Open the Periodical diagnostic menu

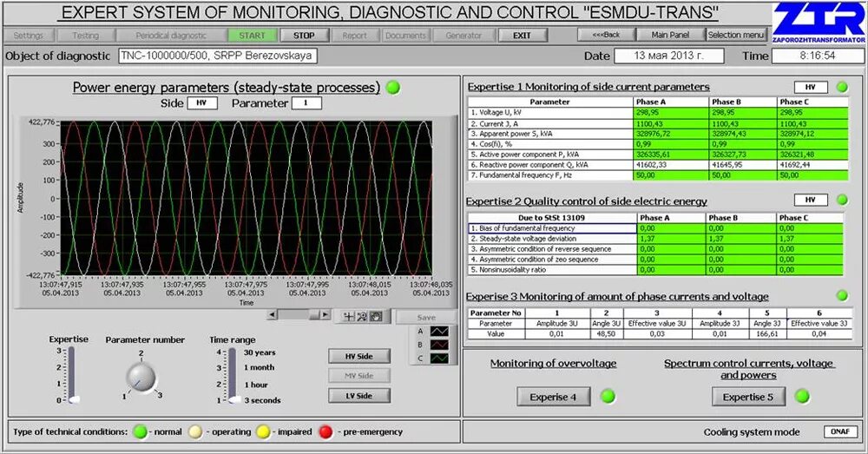171,36
